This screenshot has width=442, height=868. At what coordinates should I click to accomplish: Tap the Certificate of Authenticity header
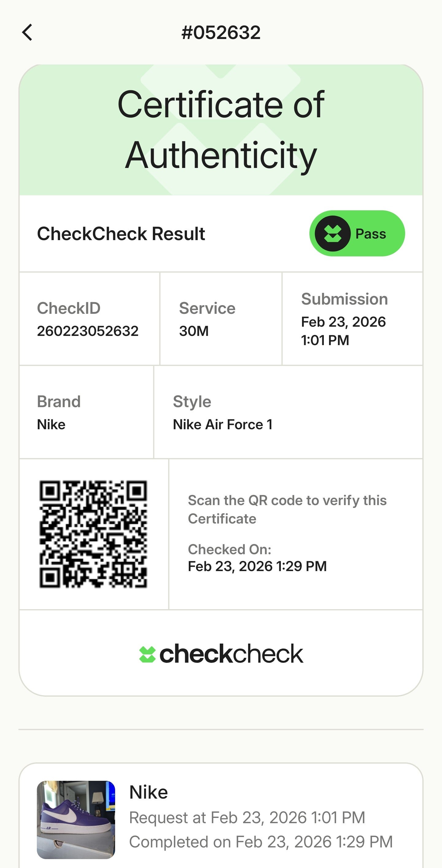tap(221, 130)
